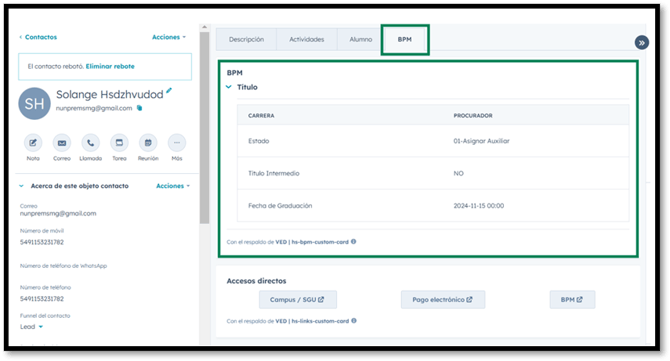This screenshot has height=361, width=670.
Task: Go back to Contactos list
Action: click(x=38, y=37)
